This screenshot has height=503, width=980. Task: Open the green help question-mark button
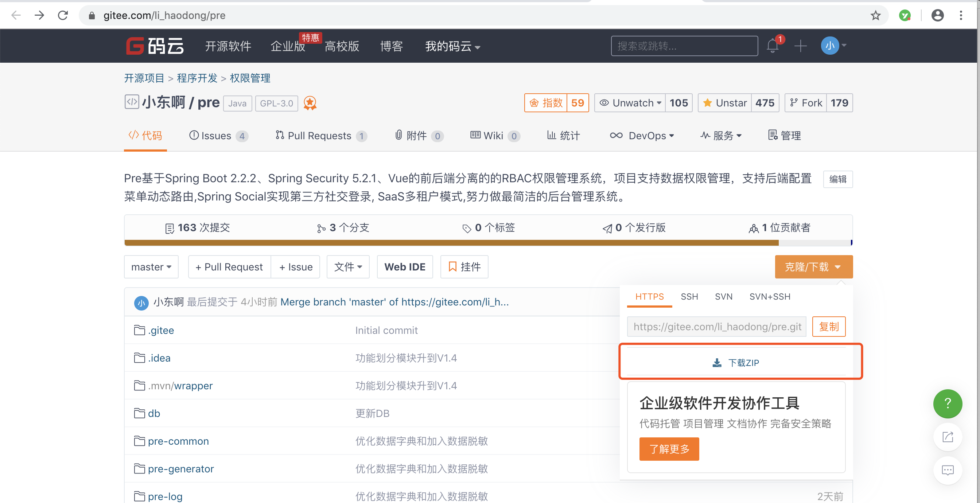point(947,403)
